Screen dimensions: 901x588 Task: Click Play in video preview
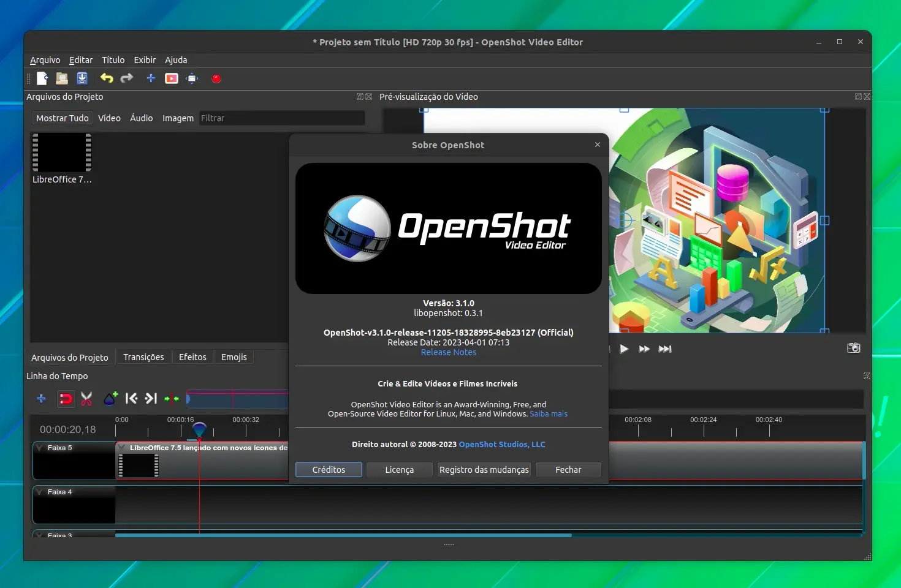click(x=624, y=349)
